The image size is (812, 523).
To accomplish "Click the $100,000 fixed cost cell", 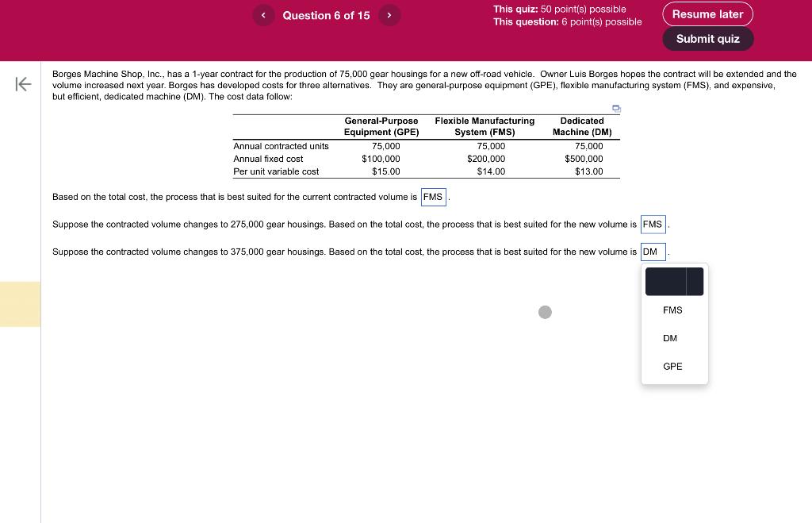I will click(381, 160).
